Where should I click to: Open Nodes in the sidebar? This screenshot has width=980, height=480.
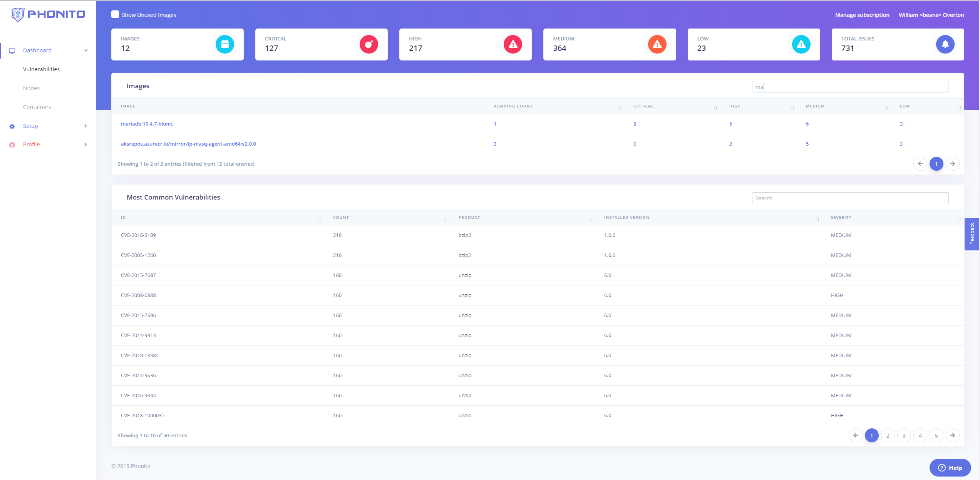[31, 88]
